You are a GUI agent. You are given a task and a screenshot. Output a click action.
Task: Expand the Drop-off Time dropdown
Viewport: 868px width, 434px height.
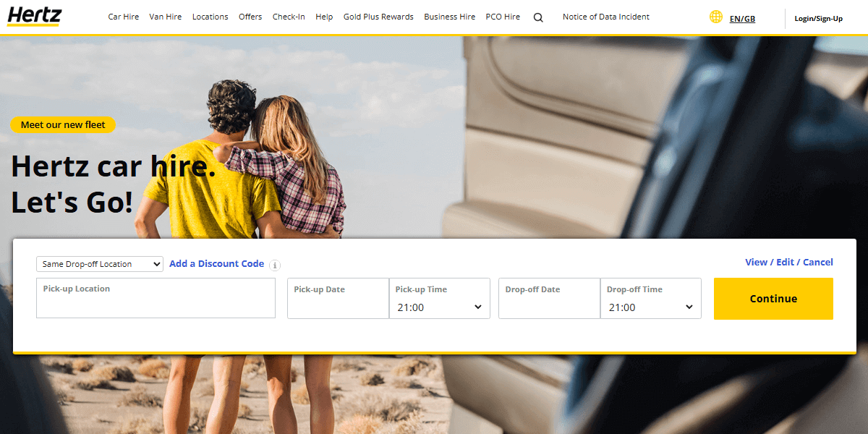pyautogui.click(x=651, y=298)
